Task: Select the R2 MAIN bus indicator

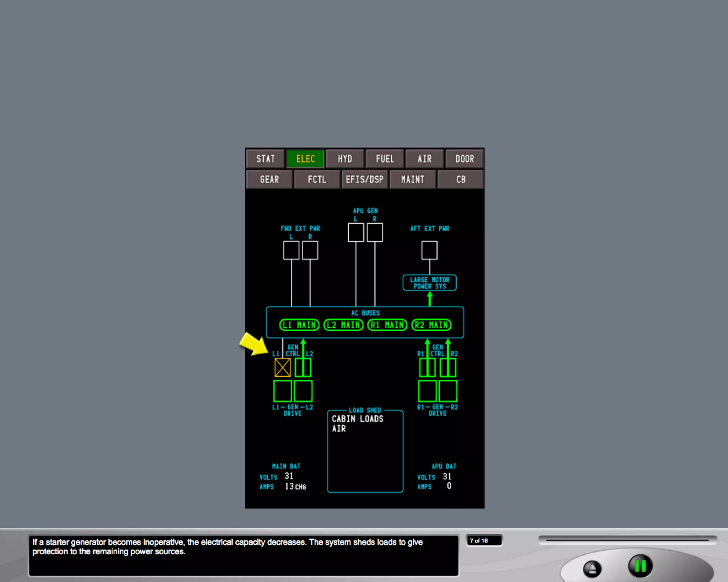Action: point(432,325)
